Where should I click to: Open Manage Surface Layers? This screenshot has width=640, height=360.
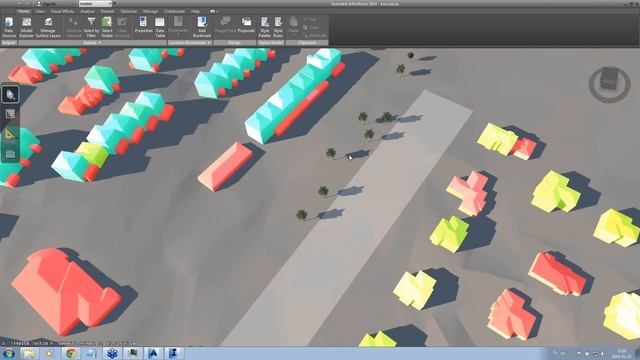[x=48, y=27]
